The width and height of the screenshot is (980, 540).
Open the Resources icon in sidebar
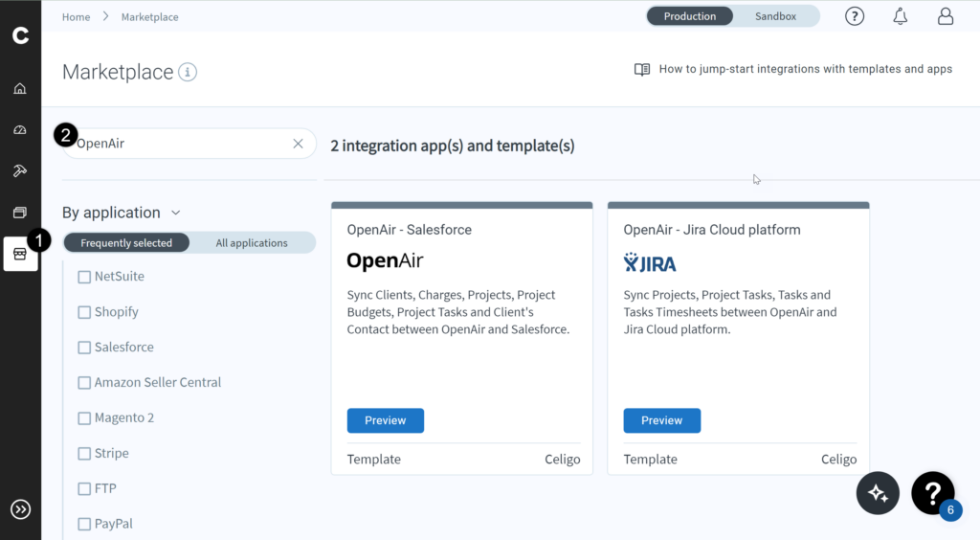(20, 213)
